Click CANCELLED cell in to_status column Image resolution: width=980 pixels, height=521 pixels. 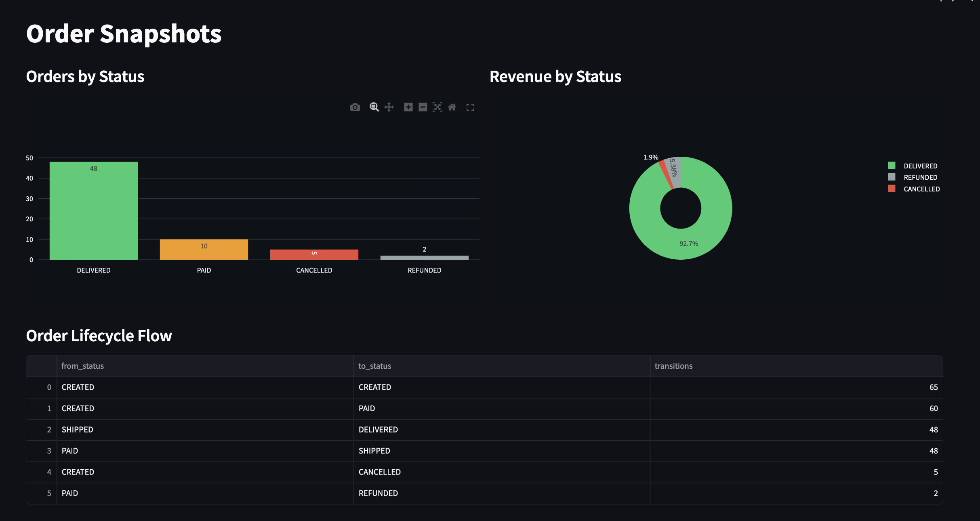502,472
